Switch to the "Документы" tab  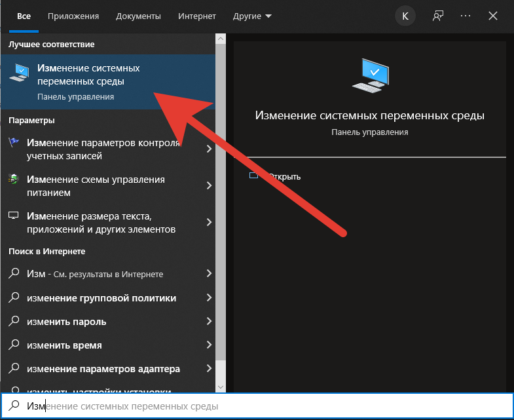tap(138, 16)
